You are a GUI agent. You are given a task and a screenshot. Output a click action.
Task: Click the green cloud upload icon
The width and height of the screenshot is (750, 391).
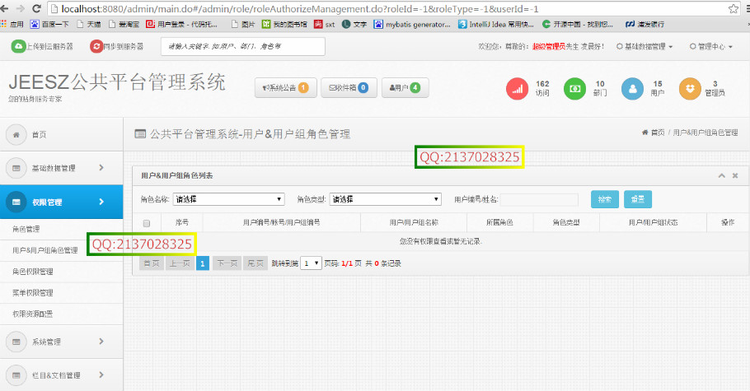pyautogui.click(x=18, y=46)
